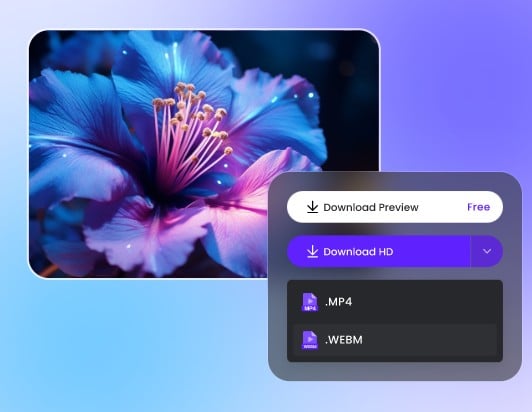
Task: Click the download arrow icon on Download Preview
Action: (312, 207)
